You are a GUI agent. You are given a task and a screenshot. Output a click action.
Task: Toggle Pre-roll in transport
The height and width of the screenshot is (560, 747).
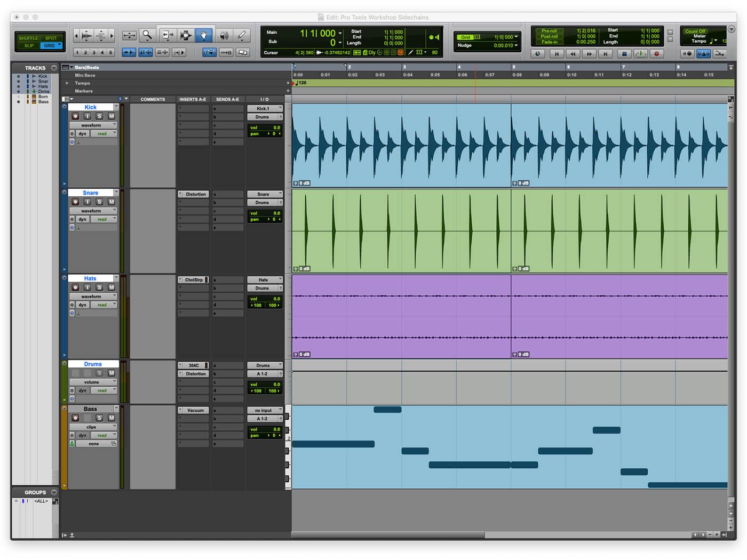click(x=549, y=31)
